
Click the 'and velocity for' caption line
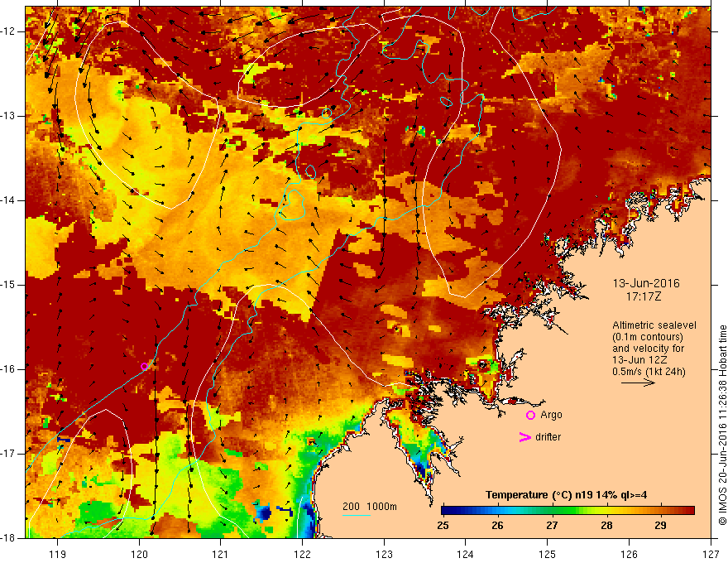point(648,349)
